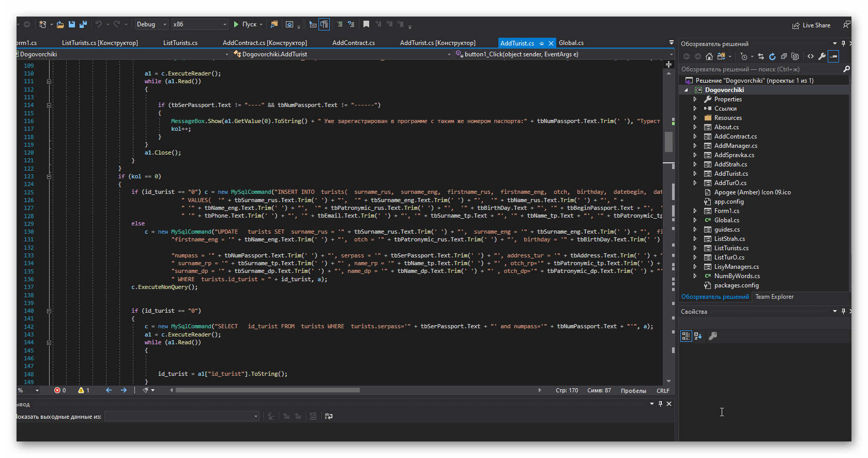Collapse the Dogovorchiki project node
Viewport: 868px width, 458px height.
click(x=687, y=90)
